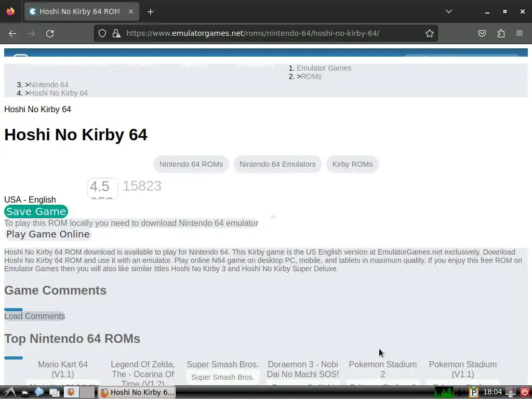This screenshot has width=532, height=399.
Task: Click the P parking icon in system tray
Action: 473,393
